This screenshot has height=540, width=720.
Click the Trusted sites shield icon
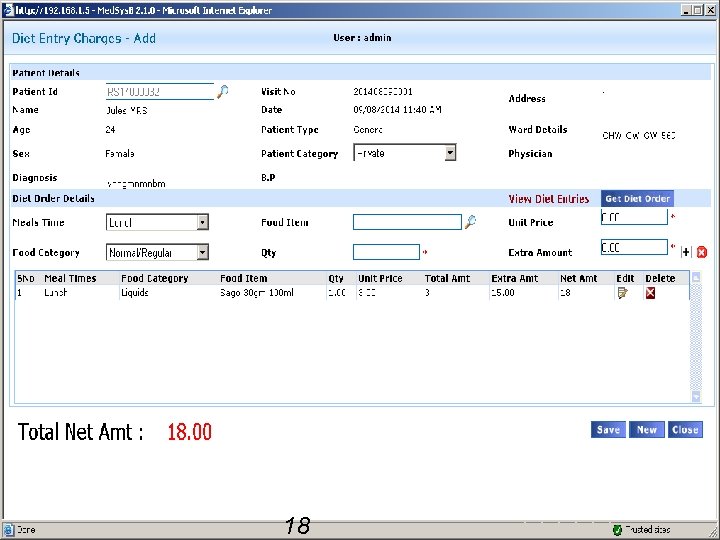pyautogui.click(x=617, y=529)
